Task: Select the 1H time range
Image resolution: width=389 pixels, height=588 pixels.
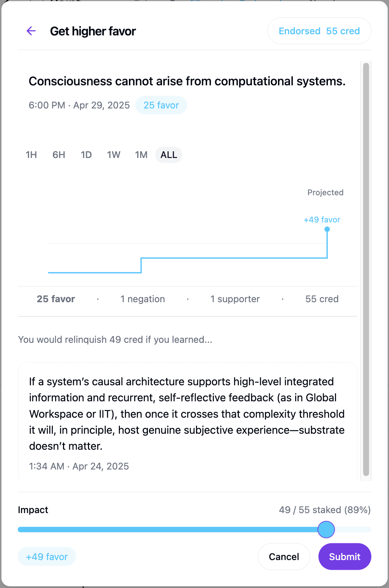Action: [x=31, y=155]
